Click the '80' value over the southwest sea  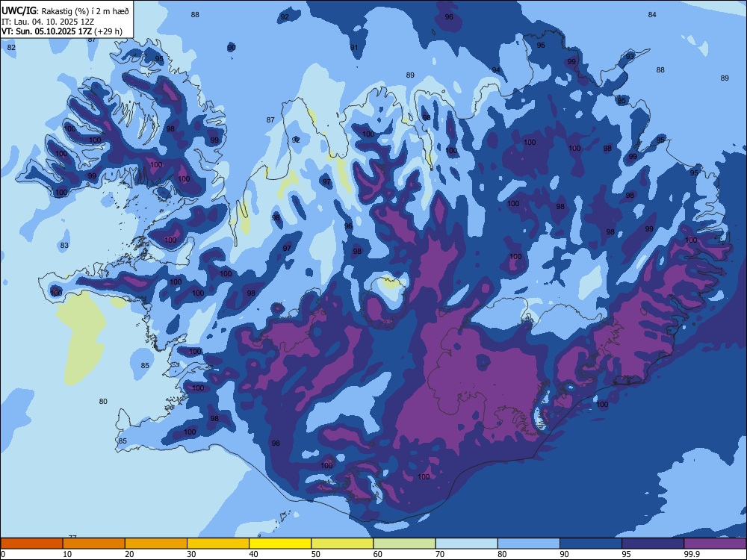103,402
